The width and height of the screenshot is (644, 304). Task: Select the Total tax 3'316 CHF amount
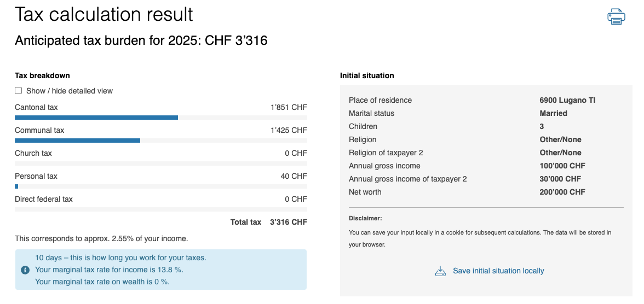coord(288,222)
